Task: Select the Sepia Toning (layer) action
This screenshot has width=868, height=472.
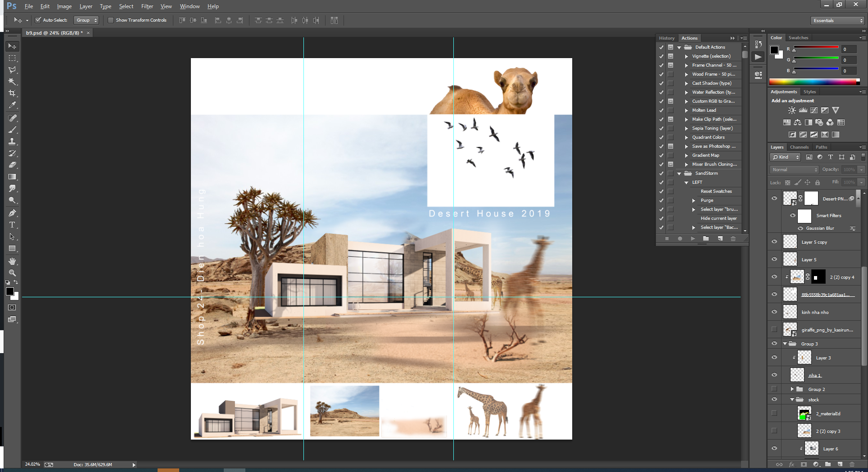Action: pos(712,128)
